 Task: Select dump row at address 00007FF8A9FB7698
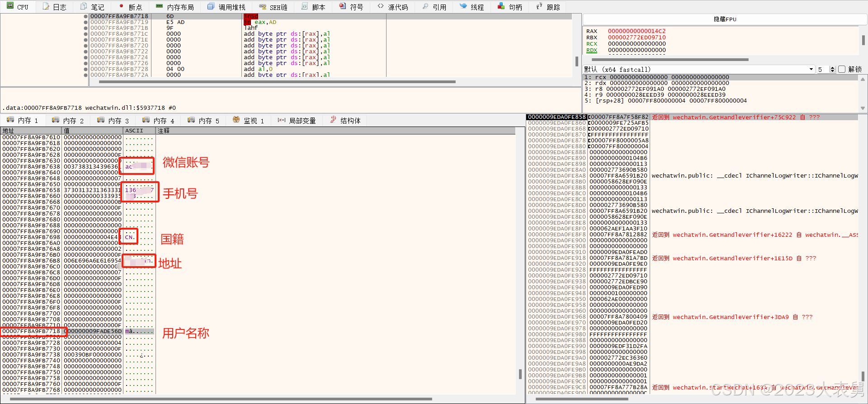[x=259, y=237]
